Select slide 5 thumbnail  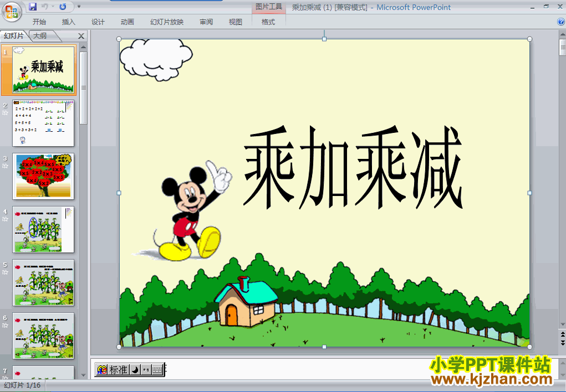(x=43, y=282)
